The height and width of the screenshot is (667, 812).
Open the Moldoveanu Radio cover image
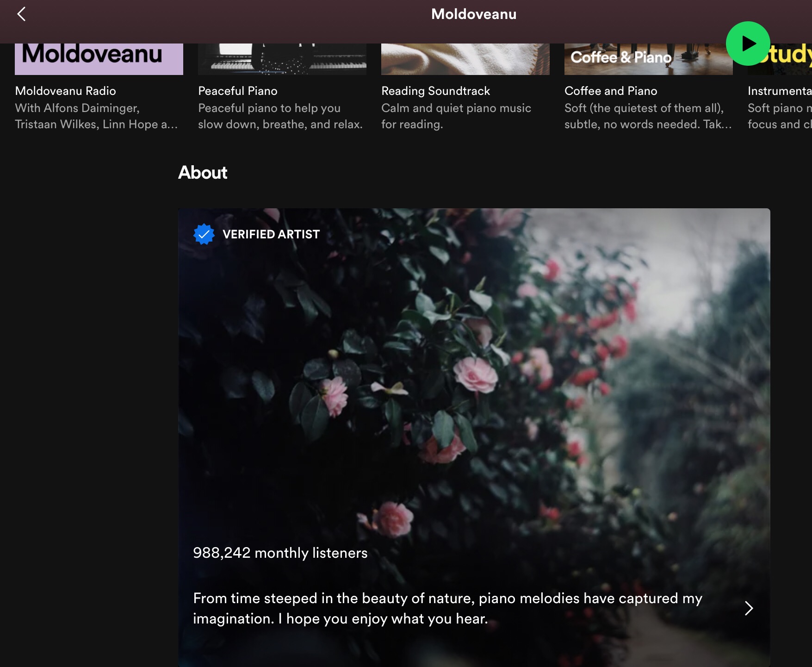coord(99,59)
